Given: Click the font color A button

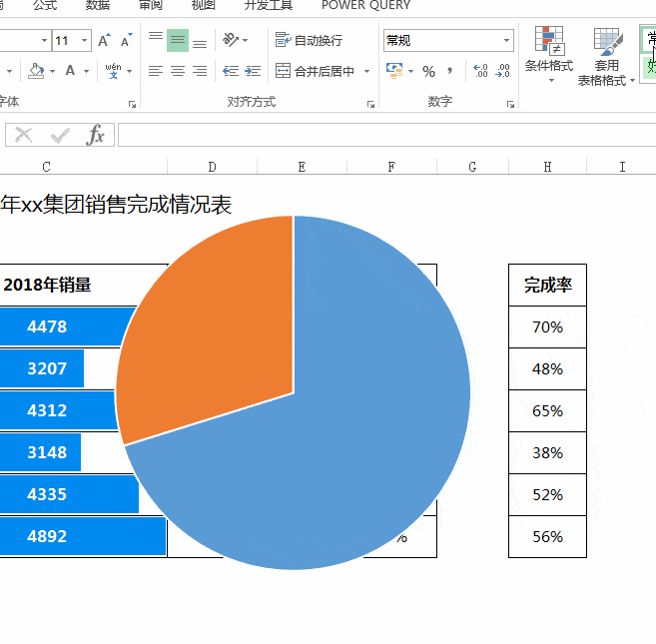Looking at the screenshot, I should (70, 71).
